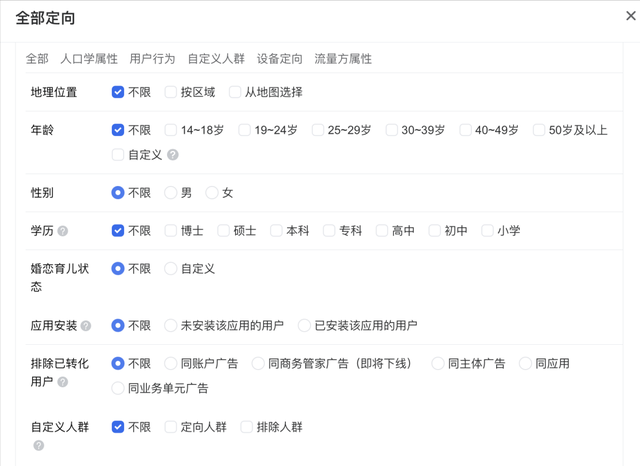Uncheck 不限 for 地理位置
The image size is (640, 466).
tap(118, 92)
